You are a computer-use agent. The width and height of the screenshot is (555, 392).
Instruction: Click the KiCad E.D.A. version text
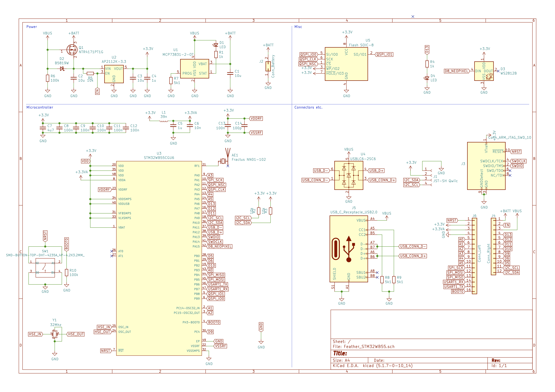[x=372, y=366]
